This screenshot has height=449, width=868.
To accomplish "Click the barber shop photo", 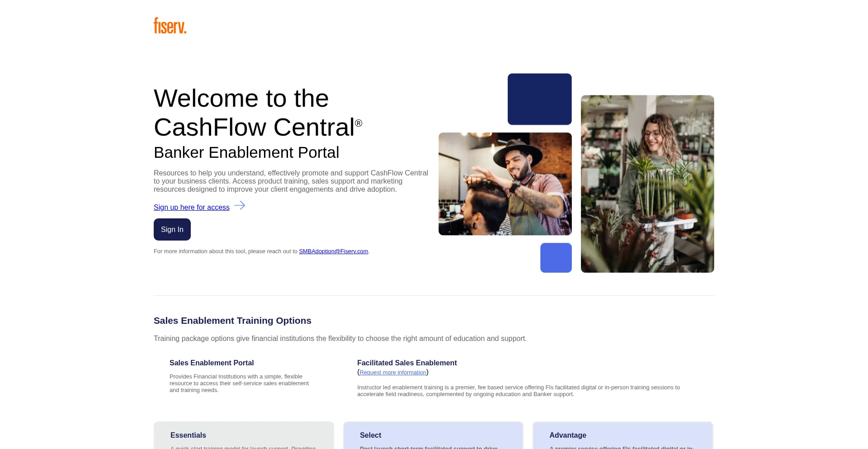I will click(x=505, y=184).
